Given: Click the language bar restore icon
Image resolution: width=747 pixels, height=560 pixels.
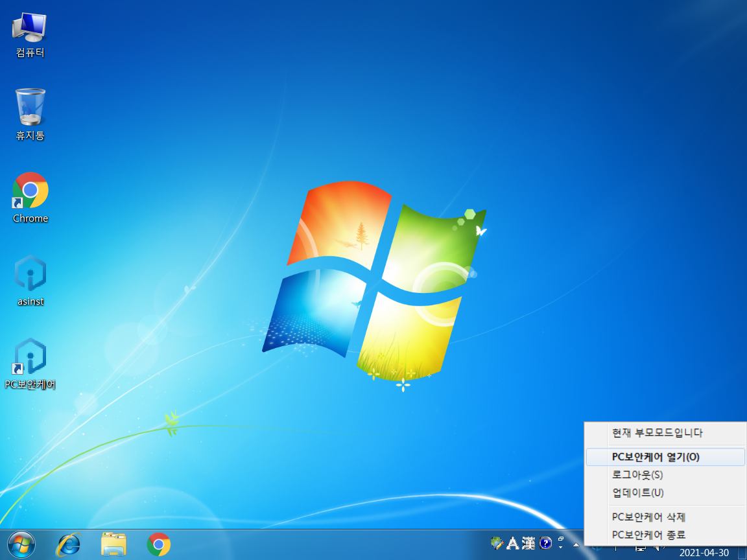Looking at the screenshot, I should coord(561,539).
